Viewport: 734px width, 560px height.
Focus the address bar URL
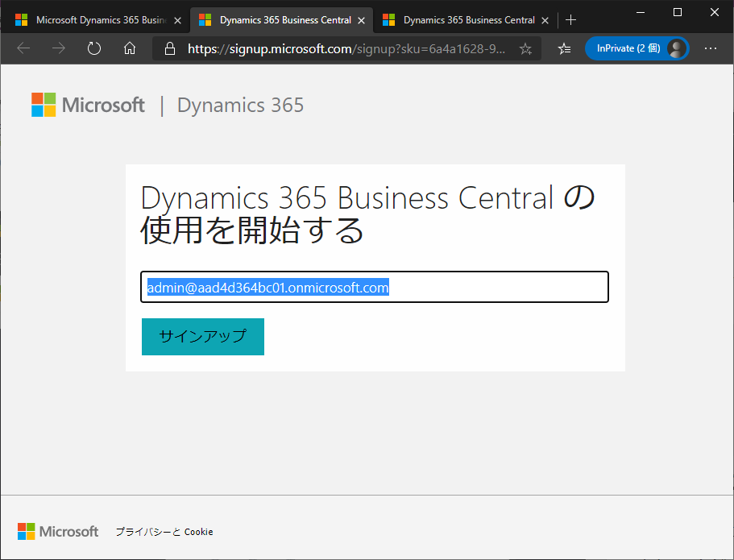coord(346,48)
